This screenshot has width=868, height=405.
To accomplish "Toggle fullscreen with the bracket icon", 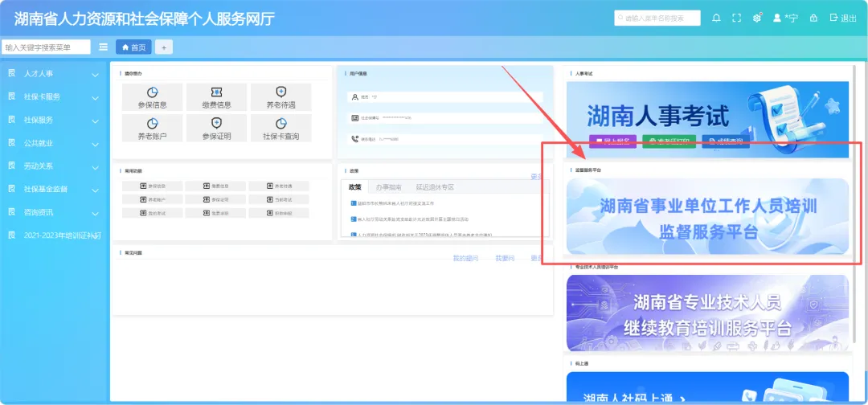I will 736,18.
